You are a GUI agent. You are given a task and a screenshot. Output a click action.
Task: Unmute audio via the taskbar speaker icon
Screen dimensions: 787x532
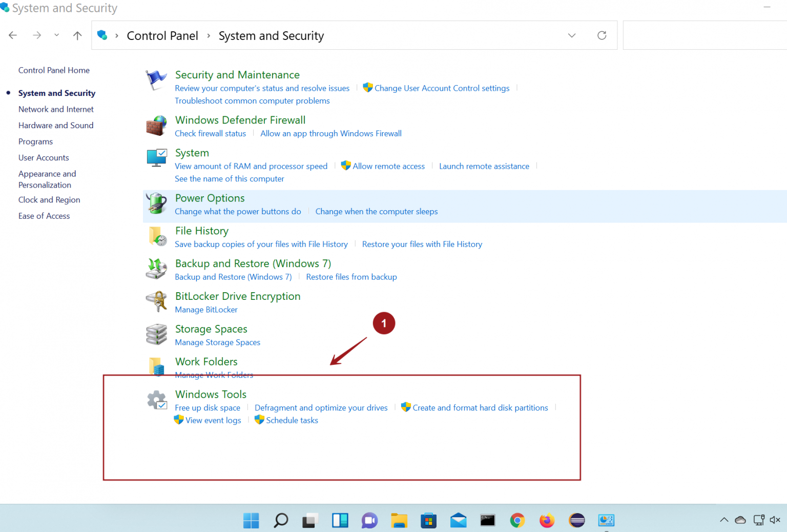pos(775,520)
